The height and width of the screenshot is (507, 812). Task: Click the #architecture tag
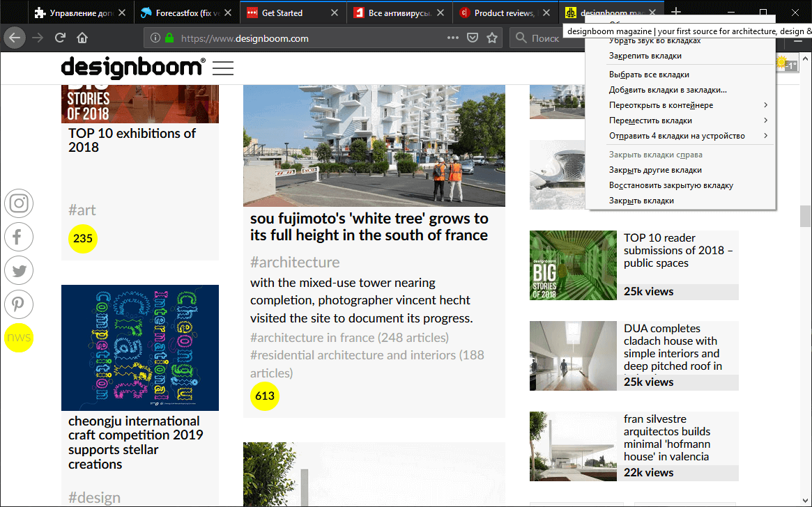click(x=295, y=263)
